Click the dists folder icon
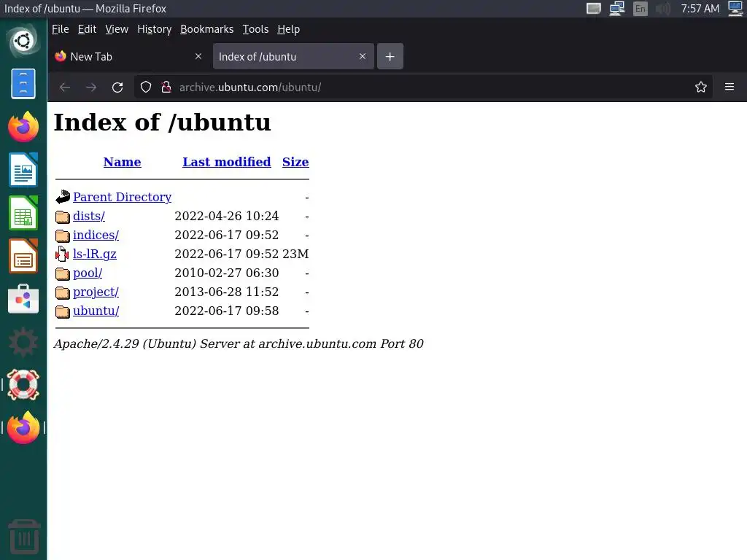This screenshot has width=747, height=560. coord(63,217)
